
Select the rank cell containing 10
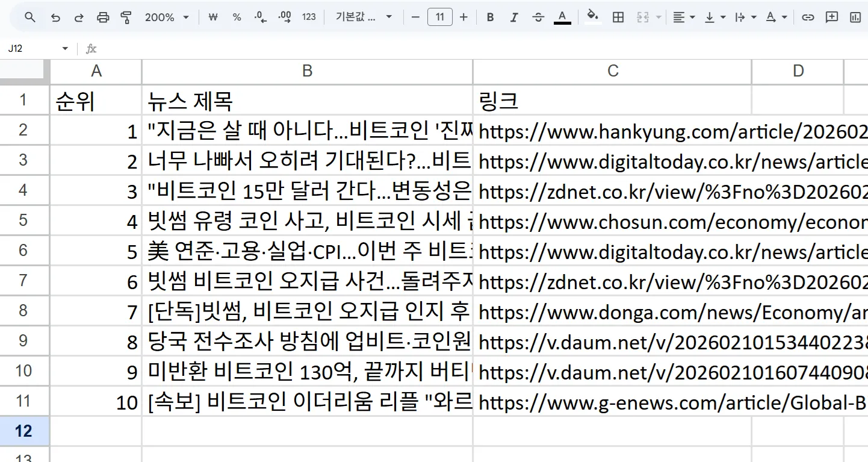[96, 401]
